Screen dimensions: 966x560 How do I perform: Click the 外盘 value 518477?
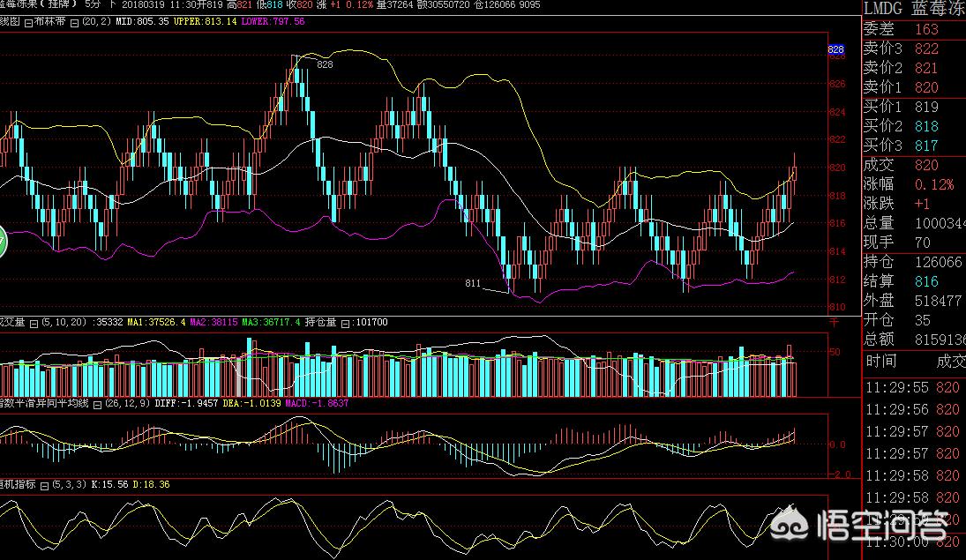939,301
